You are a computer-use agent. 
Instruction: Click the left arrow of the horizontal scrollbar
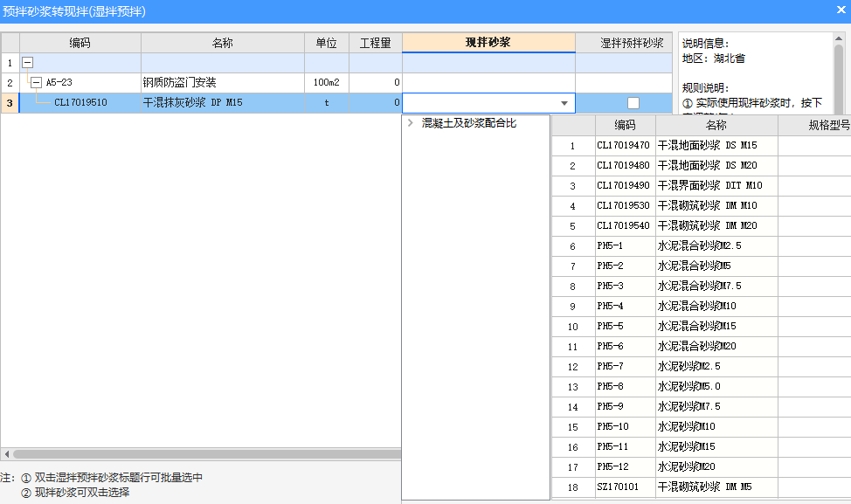6,454
